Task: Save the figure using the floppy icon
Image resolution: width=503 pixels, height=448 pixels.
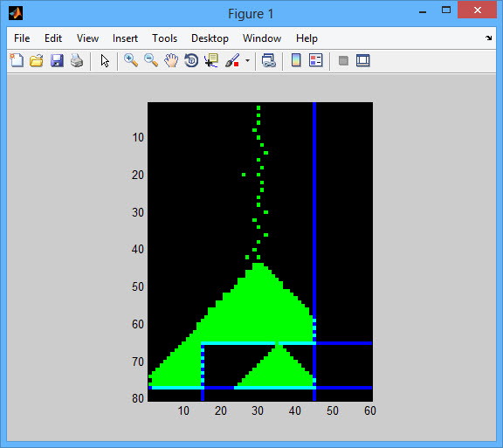Action: coord(57,60)
